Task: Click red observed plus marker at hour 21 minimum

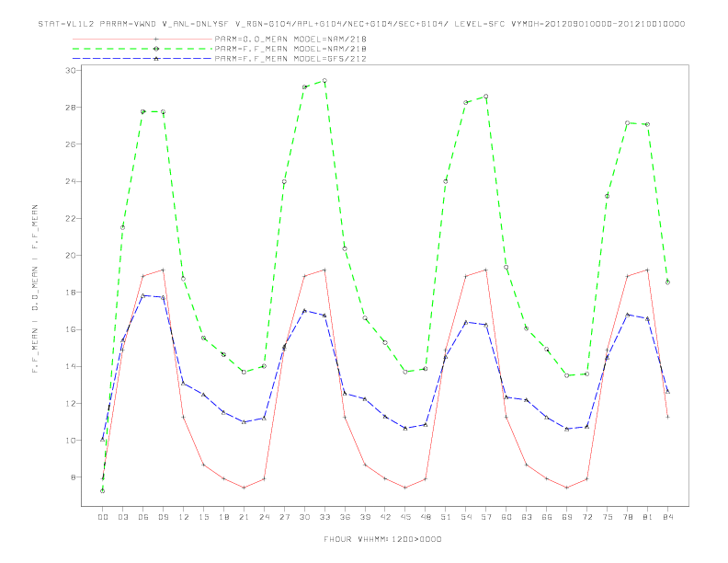Action: click(x=244, y=488)
